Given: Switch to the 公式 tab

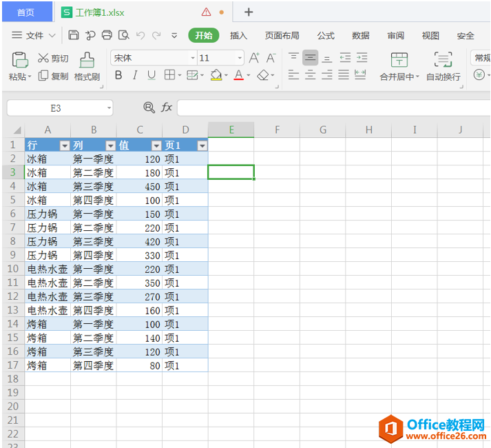Looking at the screenshot, I should 326,35.
